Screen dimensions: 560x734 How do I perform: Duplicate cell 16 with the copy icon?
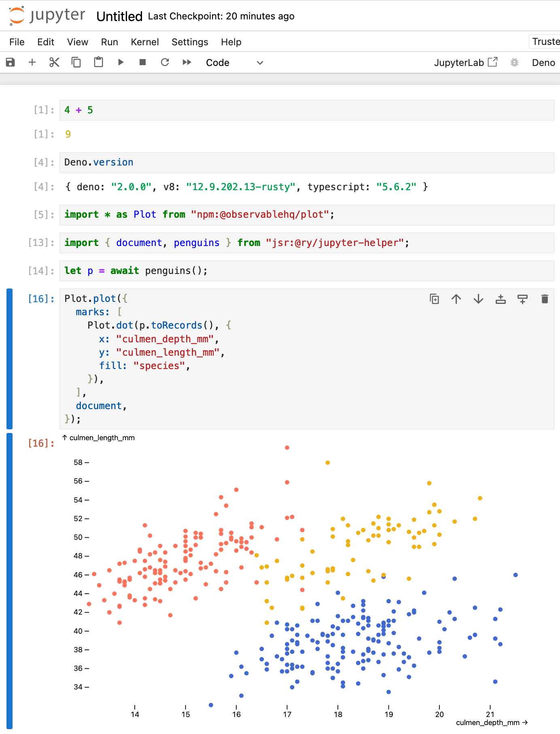434,299
